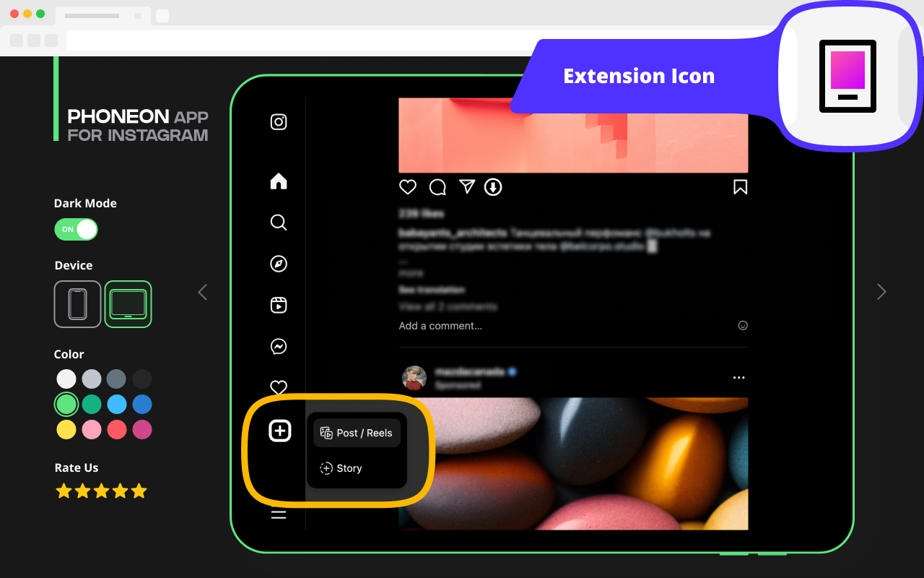Image resolution: width=924 pixels, height=578 pixels.
Task: Rate with the first star
Action: [x=64, y=491]
